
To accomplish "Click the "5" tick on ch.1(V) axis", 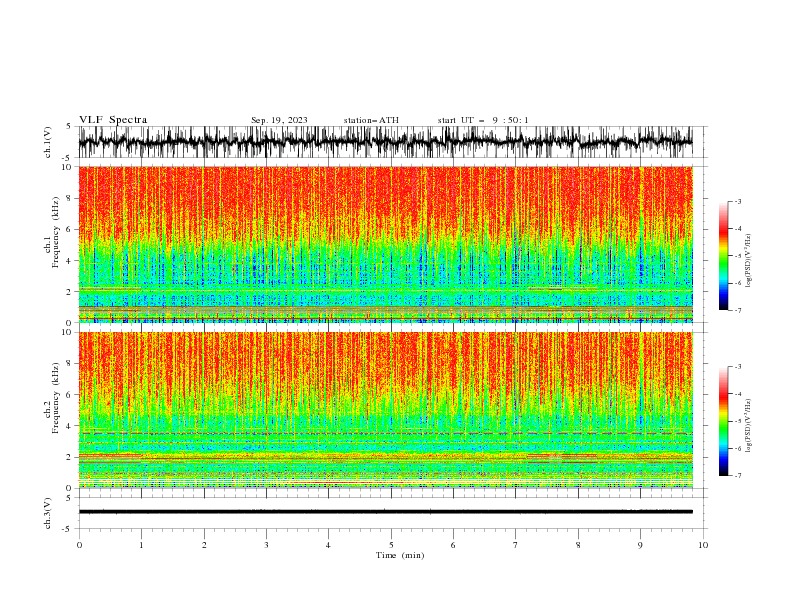I will pos(69,127).
